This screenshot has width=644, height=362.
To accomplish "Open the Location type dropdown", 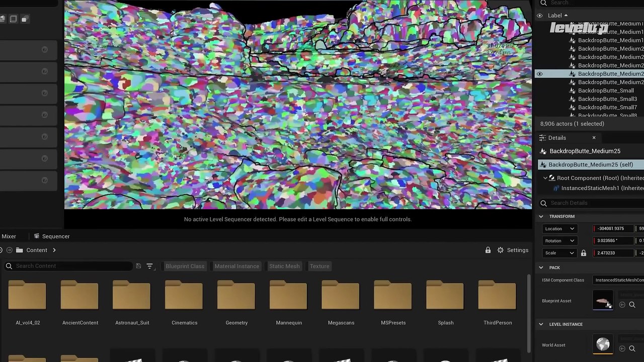I will pyautogui.click(x=559, y=229).
